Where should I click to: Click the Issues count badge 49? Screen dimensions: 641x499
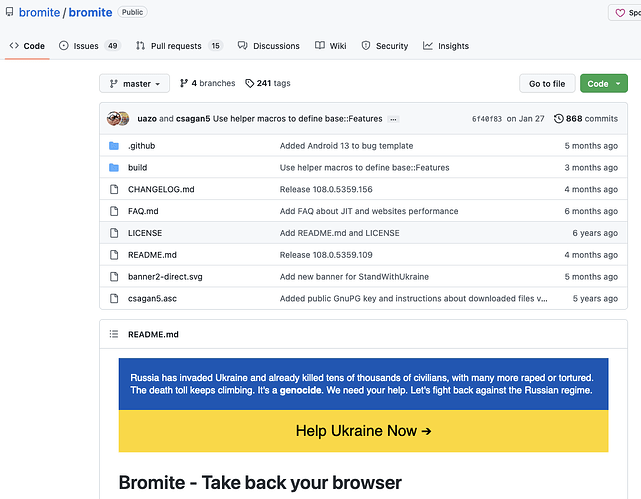tap(112, 46)
